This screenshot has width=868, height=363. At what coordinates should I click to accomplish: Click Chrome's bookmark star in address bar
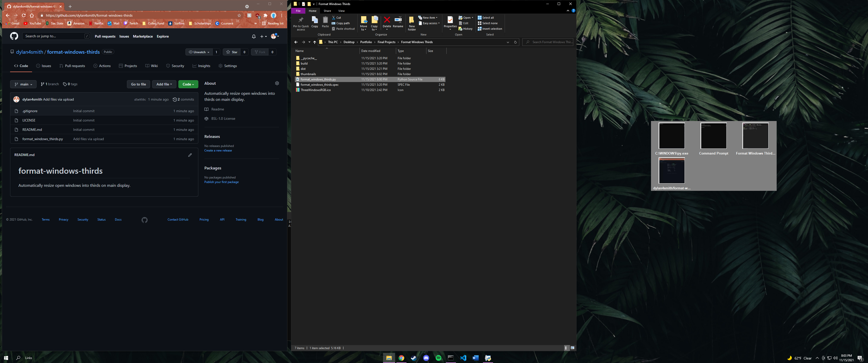(x=239, y=15)
